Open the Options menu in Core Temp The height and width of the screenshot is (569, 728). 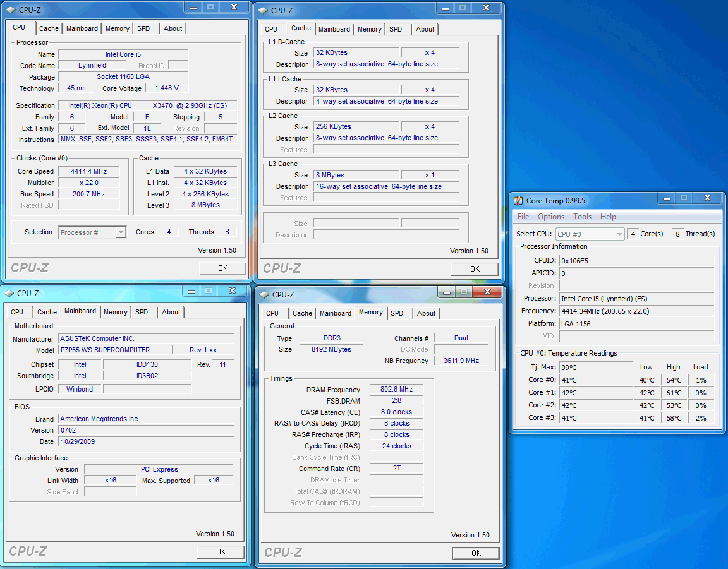coord(550,216)
